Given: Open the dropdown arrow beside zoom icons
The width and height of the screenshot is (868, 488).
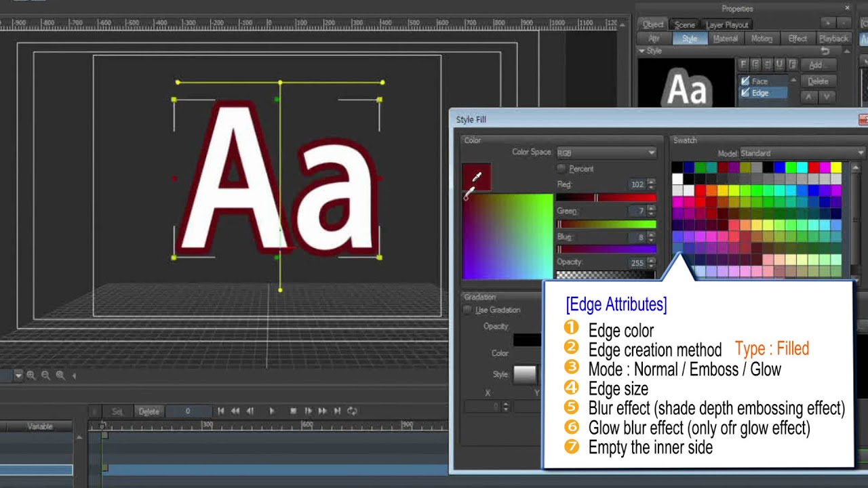Looking at the screenshot, I should pos(18,375).
